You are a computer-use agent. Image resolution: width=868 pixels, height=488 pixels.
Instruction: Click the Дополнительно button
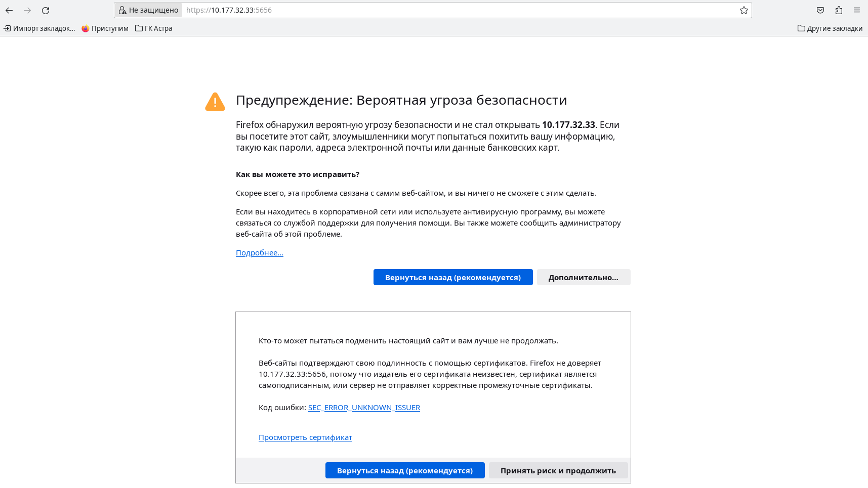click(x=583, y=277)
